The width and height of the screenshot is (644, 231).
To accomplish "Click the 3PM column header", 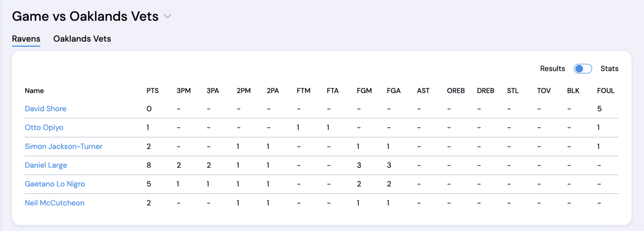I will [x=184, y=91].
